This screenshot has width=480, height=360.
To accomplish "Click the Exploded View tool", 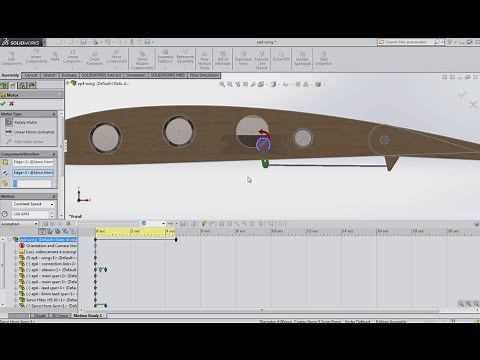I will pos(243,58).
